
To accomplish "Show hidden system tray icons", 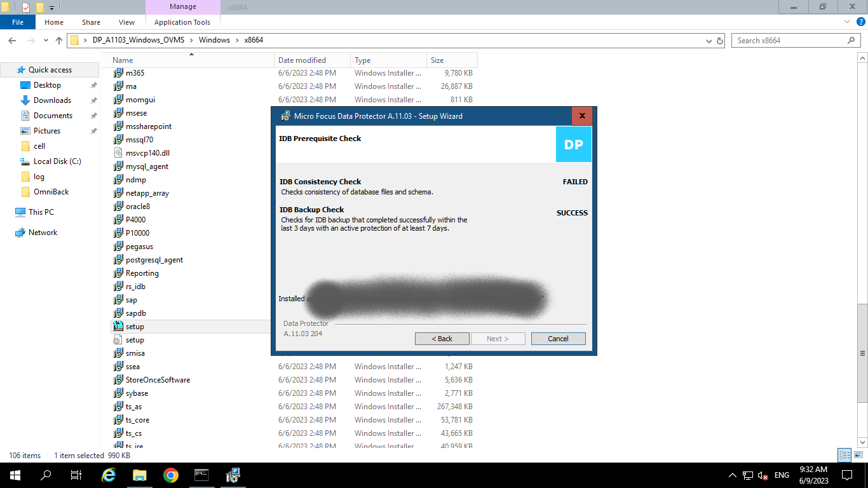I will coord(732,475).
